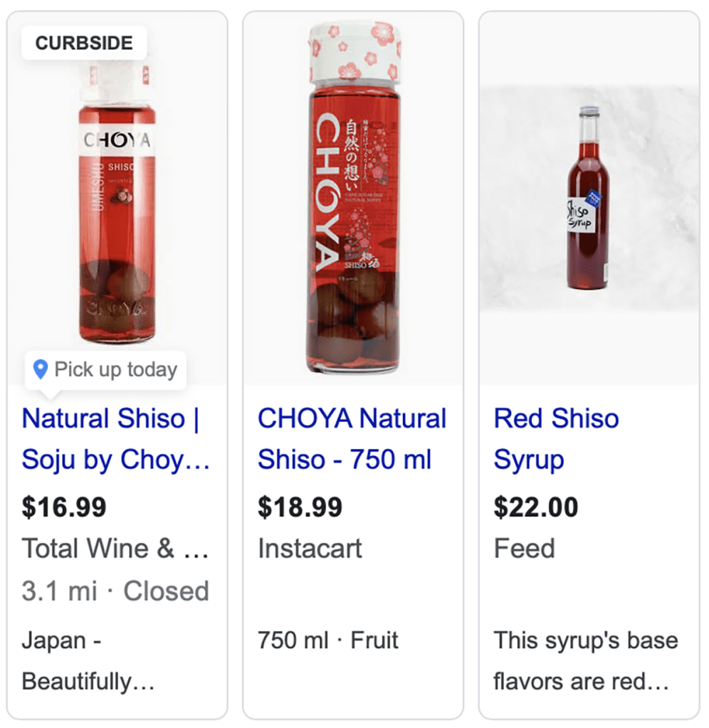Select the $22.00 price
Viewport: 709px width, 728px height.
pyautogui.click(x=536, y=507)
